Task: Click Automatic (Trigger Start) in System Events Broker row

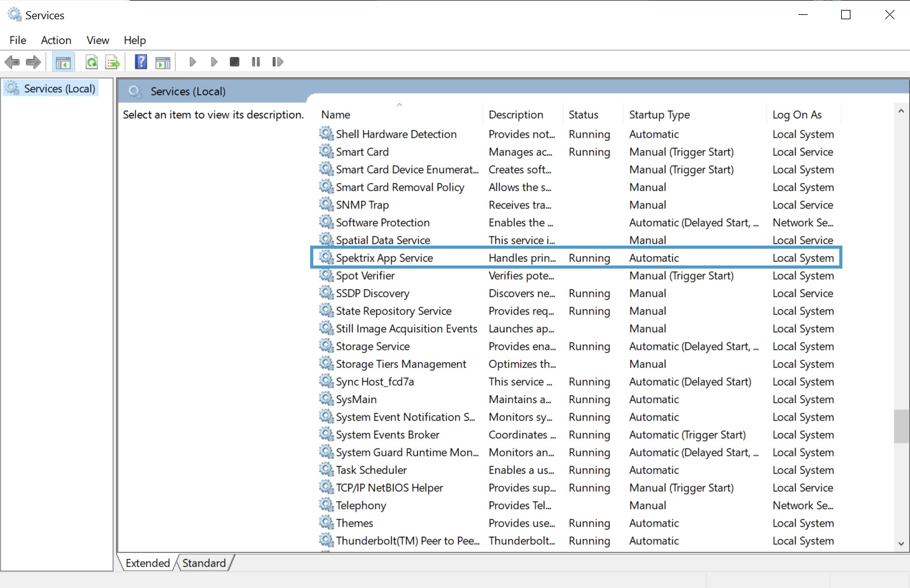Action: [x=687, y=435]
